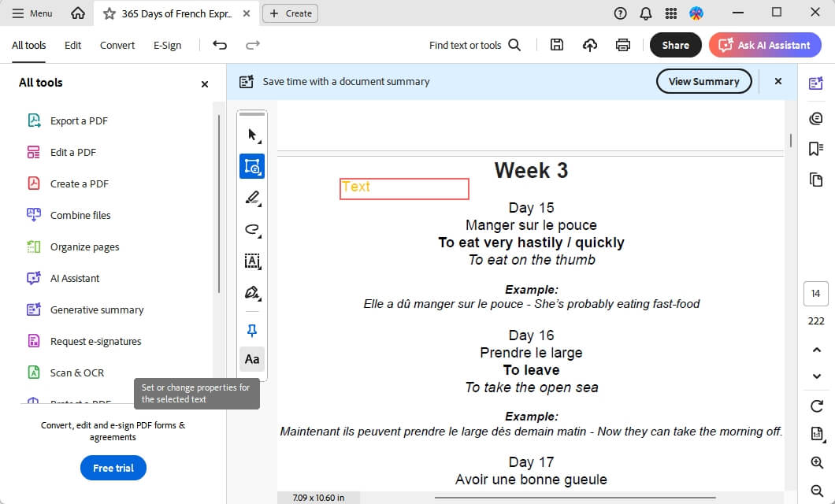Open the Convert tab

tap(117, 45)
